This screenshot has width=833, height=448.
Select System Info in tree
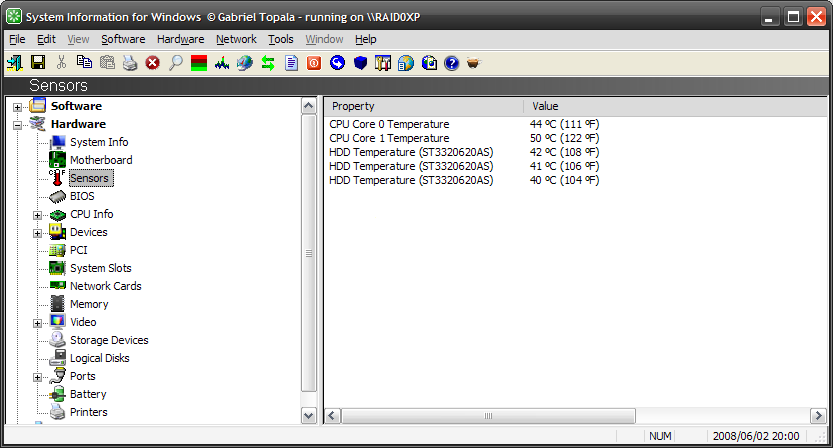point(99,142)
